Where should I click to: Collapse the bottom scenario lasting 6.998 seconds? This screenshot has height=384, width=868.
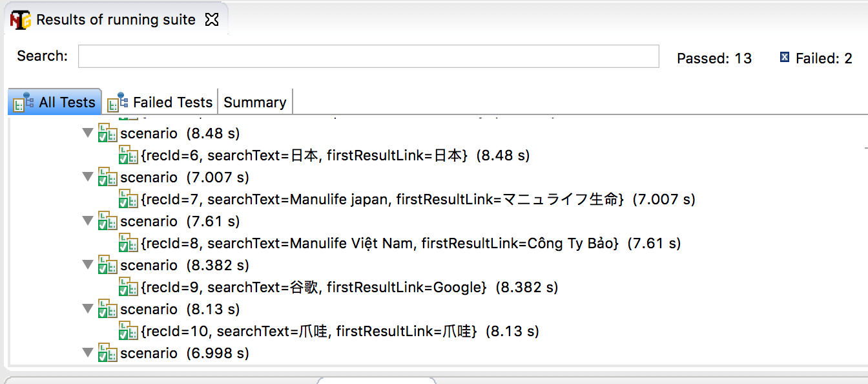tap(88, 353)
